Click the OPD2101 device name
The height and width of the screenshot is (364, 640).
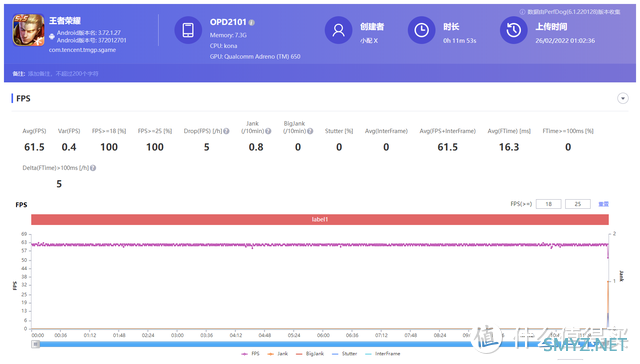pyautogui.click(x=228, y=22)
